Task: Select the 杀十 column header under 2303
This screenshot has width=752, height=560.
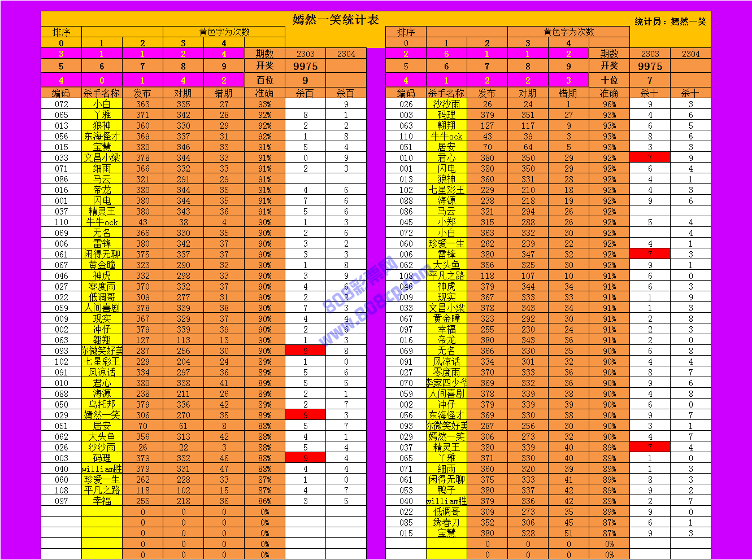Action: (x=650, y=93)
